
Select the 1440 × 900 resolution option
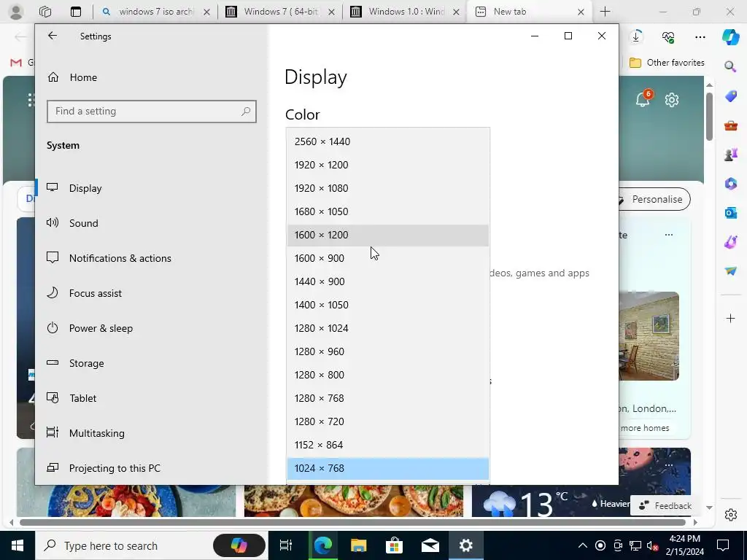[x=388, y=281]
